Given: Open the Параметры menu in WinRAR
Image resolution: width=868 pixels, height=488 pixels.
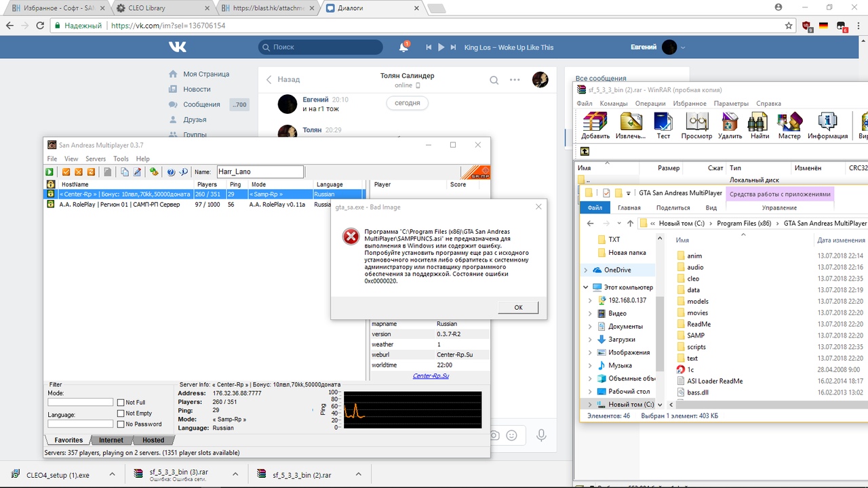Looking at the screenshot, I should point(731,104).
